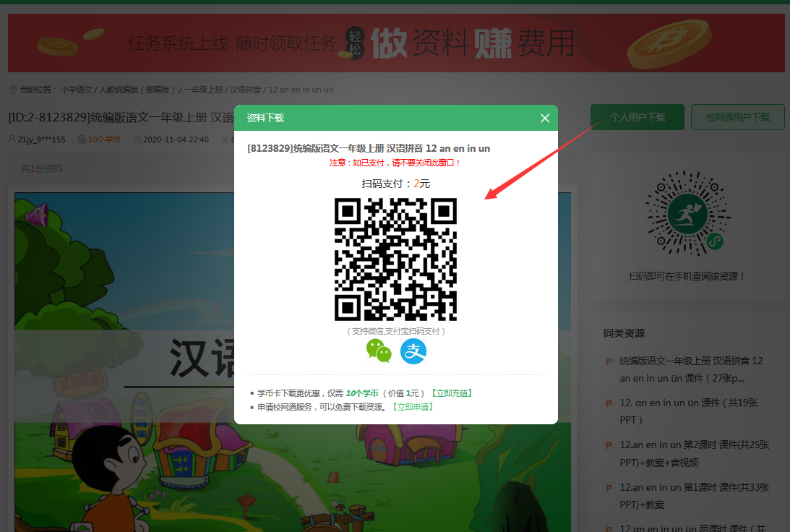Click the PPT icon beside the 共19张 resource
The height and width of the screenshot is (532, 790).
pyautogui.click(x=609, y=403)
